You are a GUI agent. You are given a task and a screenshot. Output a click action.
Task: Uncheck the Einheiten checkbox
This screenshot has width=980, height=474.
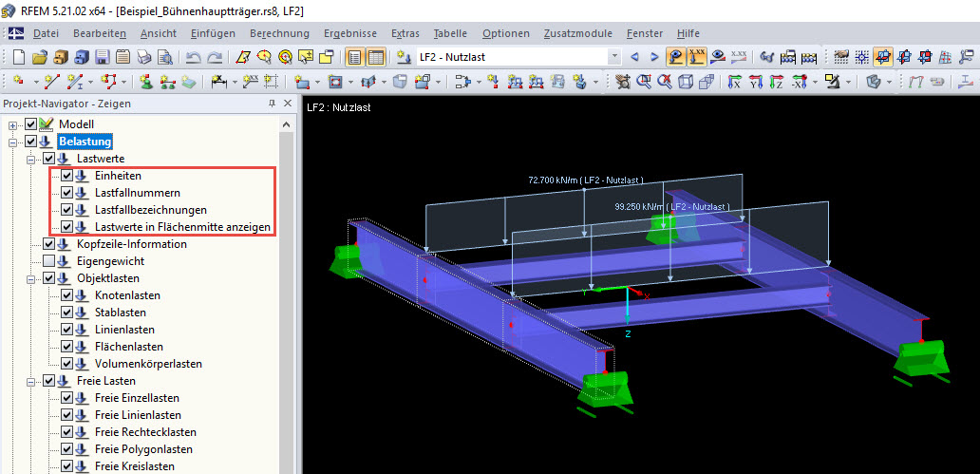pyautogui.click(x=67, y=176)
